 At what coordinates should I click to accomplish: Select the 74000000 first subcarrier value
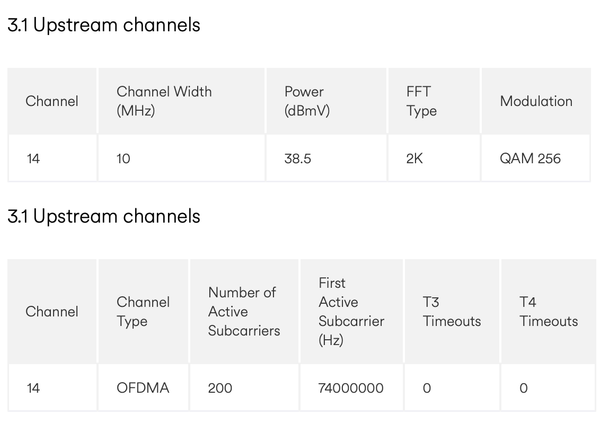[350, 388]
